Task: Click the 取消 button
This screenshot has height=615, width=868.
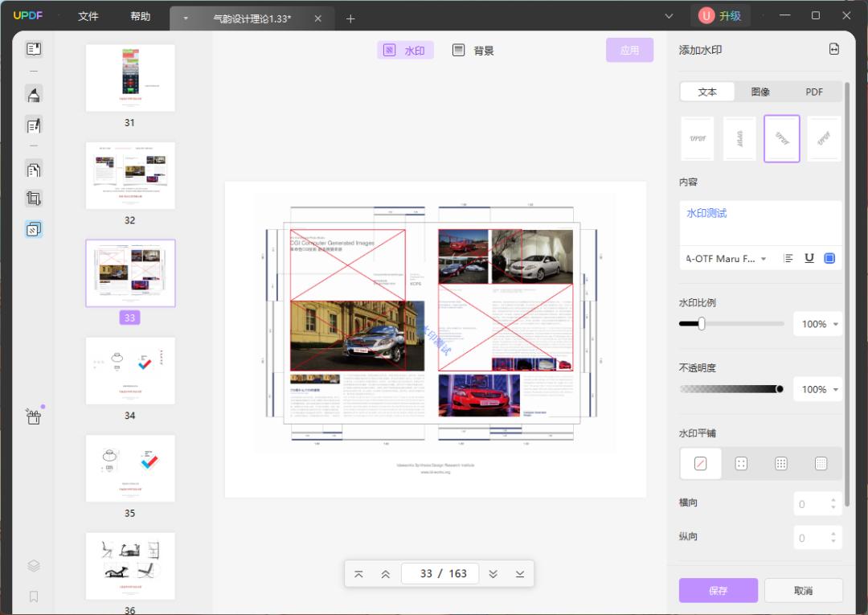Action: coord(803,591)
